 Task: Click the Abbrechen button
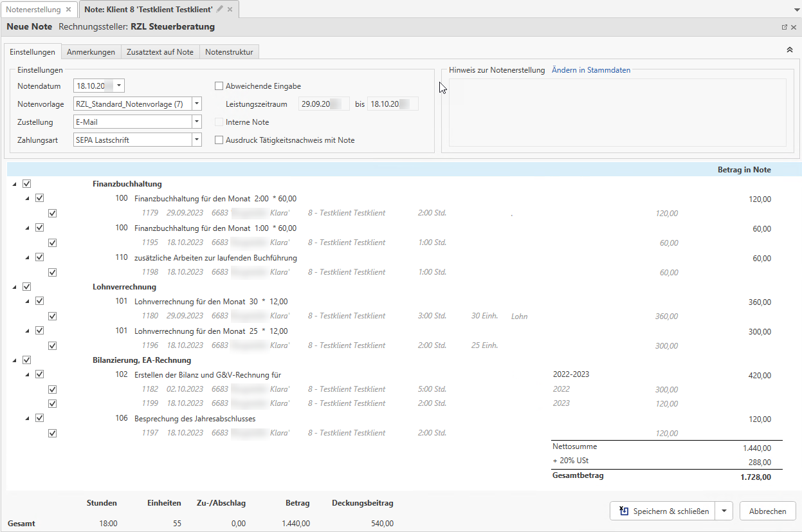[x=767, y=511]
